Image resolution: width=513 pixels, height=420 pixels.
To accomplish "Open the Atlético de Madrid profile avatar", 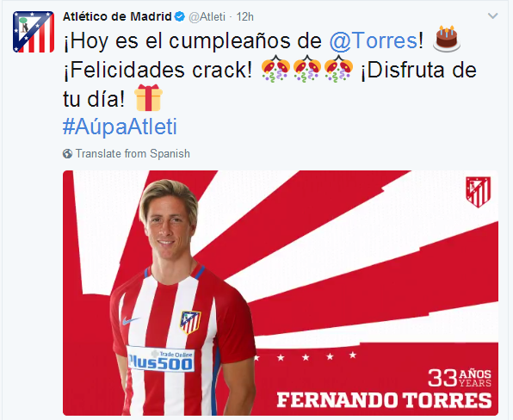I will tap(34, 32).
